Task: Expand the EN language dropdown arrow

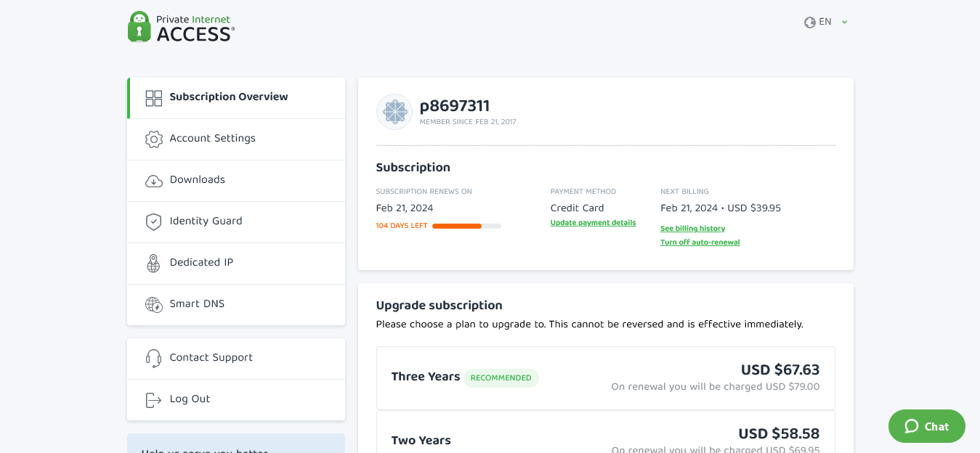Action: (844, 23)
